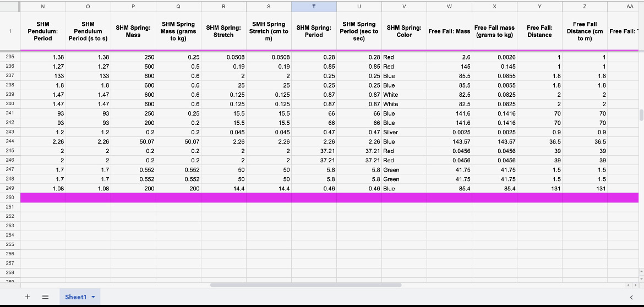Image resolution: width=644 pixels, height=307 pixels.
Task: Click 'Free Fall Distance (cm to m)' cell
Action: click(585, 31)
